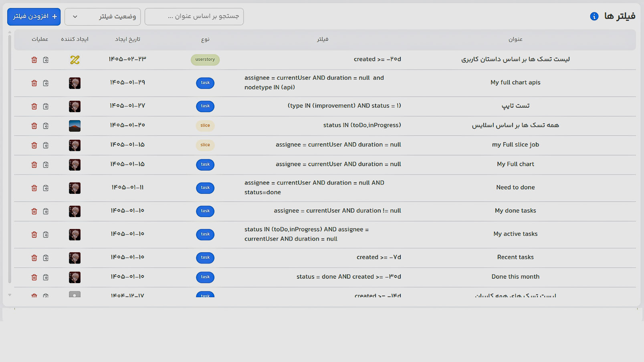Click the task badge in 'Recent tasks' row
644x362 pixels.
(x=205, y=257)
